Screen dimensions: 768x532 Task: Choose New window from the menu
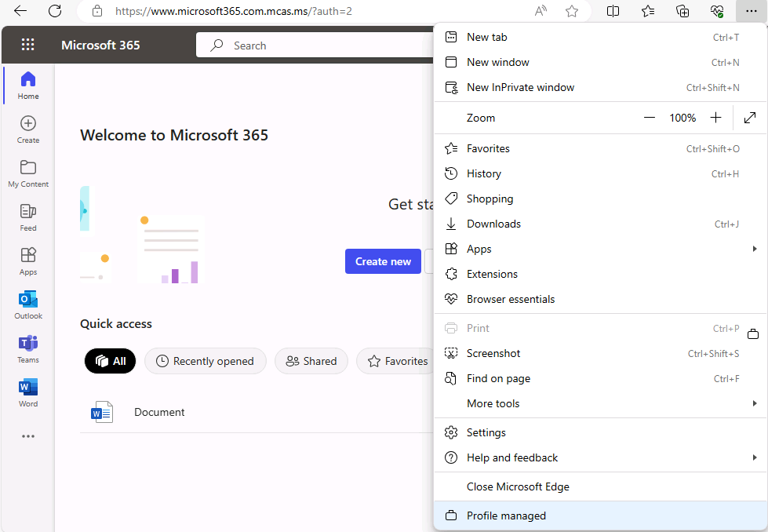tap(600, 62)
